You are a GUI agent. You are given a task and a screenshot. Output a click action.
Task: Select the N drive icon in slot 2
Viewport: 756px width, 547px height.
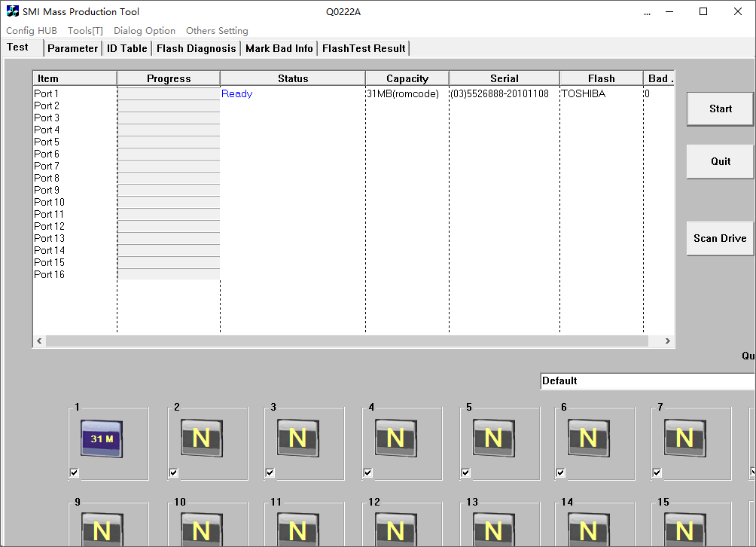click(201, 439)
